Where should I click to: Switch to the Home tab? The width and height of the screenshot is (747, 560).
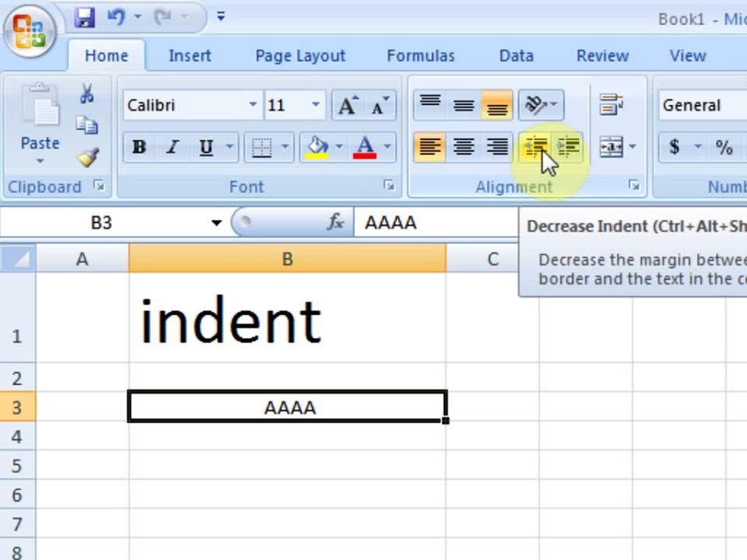click(107, 56)
